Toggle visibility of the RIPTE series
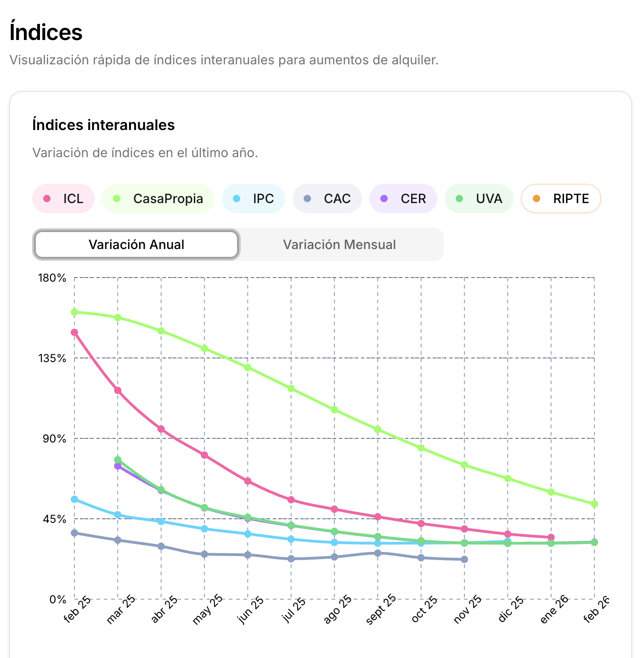Screen dimensions: 644x658 click(561, 199)
